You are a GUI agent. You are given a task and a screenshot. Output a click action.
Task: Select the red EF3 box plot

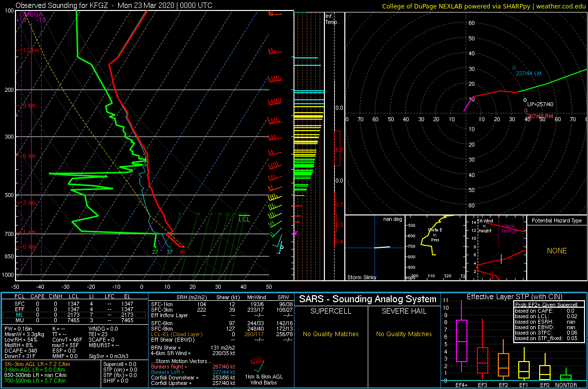482,350
